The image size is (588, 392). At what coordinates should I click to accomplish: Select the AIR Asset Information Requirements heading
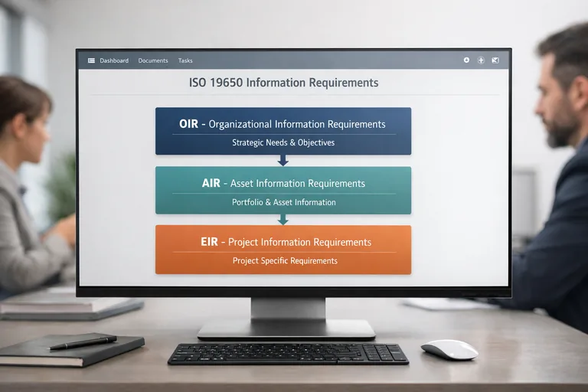click(283, 183)
